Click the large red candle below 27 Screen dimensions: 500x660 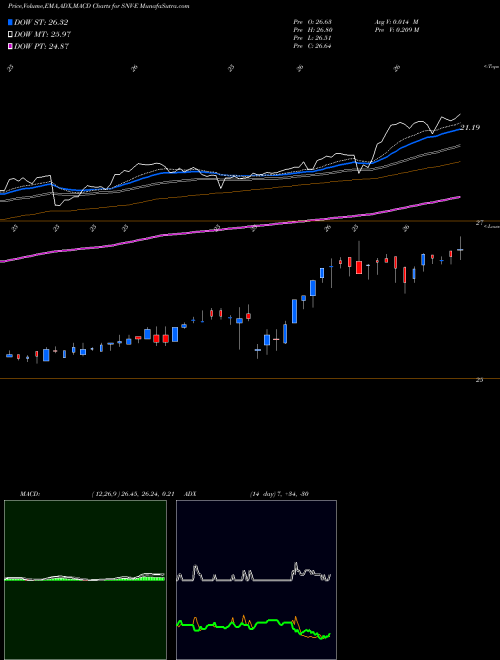(x=359, y=267)
